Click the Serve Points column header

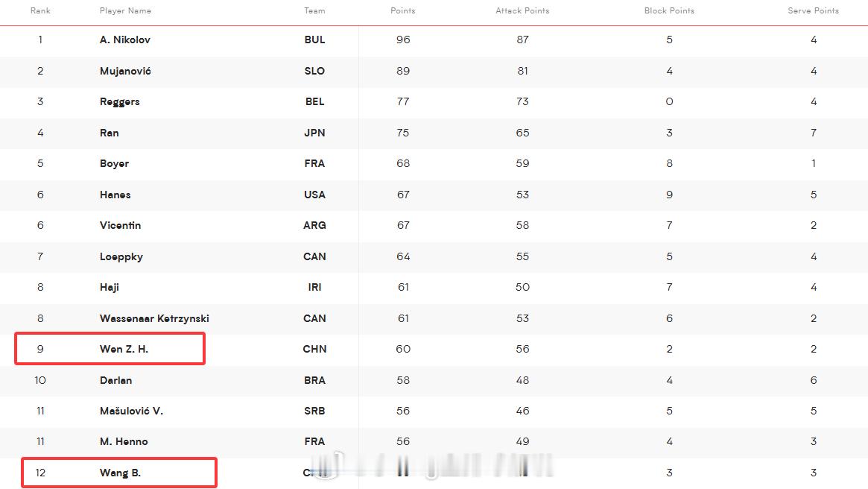[x=813, y=10]
